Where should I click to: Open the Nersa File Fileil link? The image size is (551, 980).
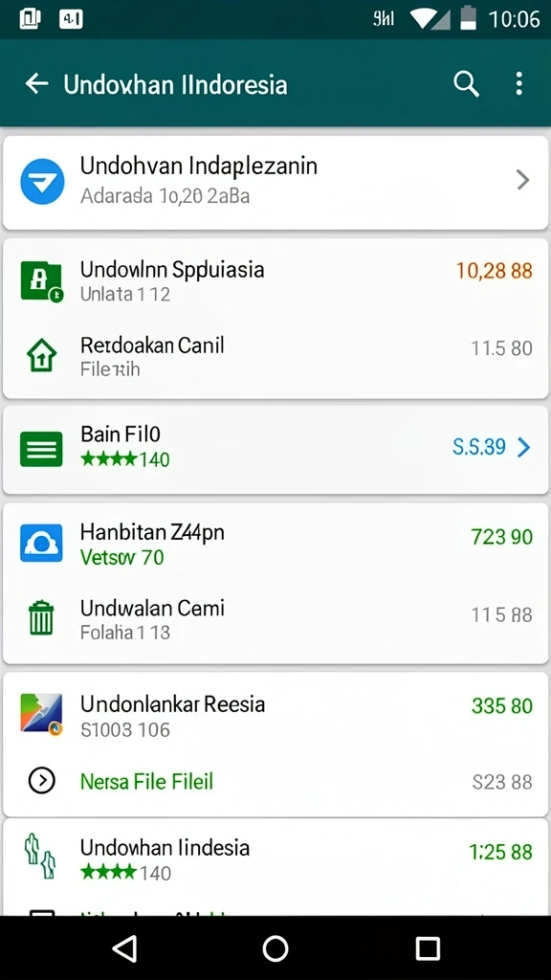[x=146, y=781]
